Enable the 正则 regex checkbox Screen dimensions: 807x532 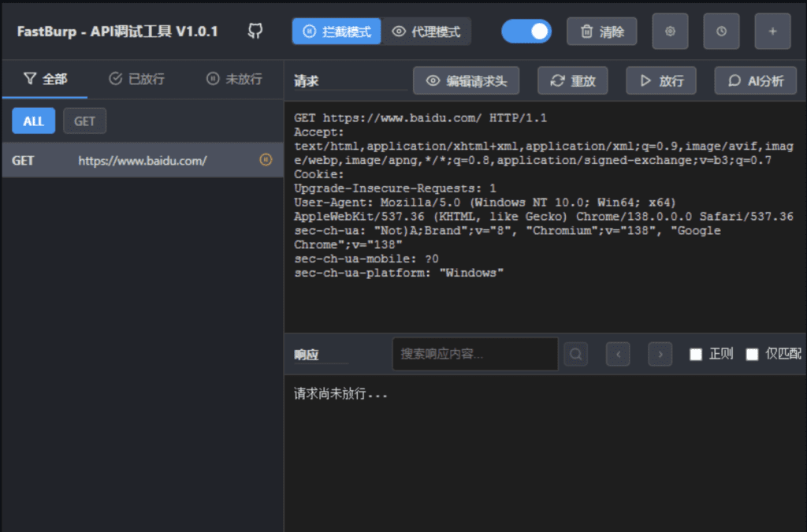point(696,354)
